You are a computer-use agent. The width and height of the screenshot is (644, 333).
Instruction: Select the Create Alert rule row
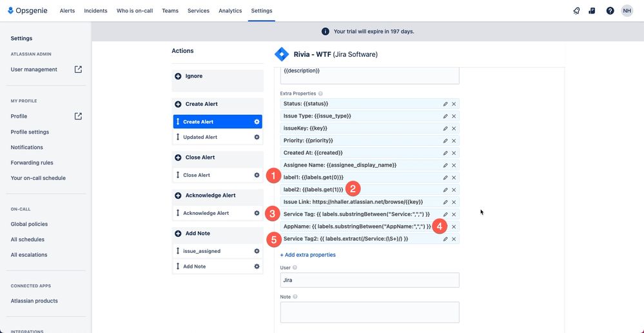coord(218,122)
